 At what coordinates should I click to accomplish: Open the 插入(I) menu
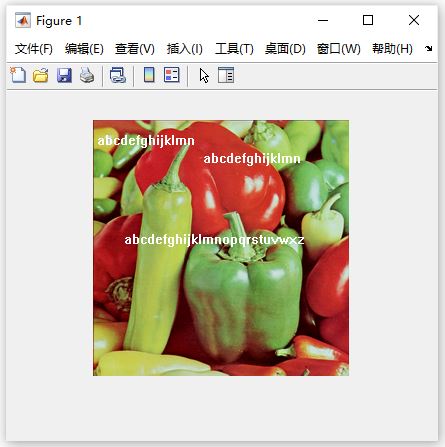pyautogui.click(x=185, y=49)
